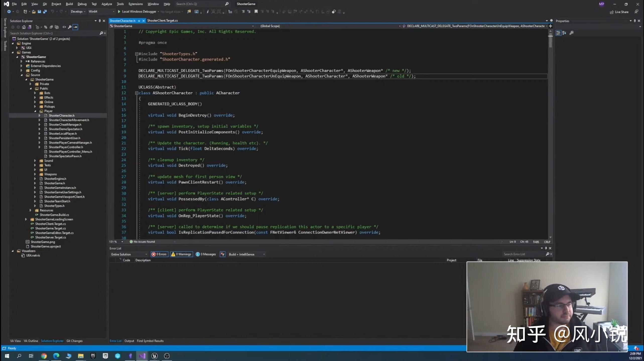This screenshot has height=361, width=644.
Task: Click the Undo icon in the toolbar
Action: (x=53, y=12)
